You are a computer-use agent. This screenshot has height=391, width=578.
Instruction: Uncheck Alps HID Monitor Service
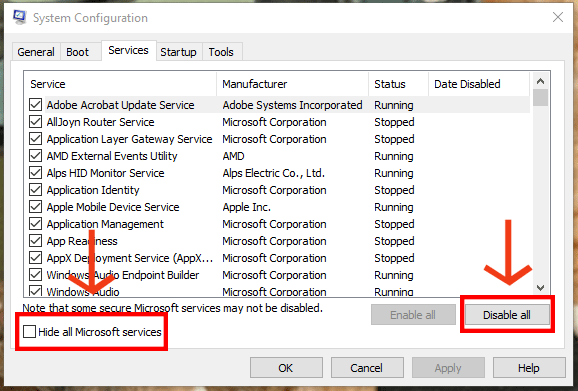35,173
